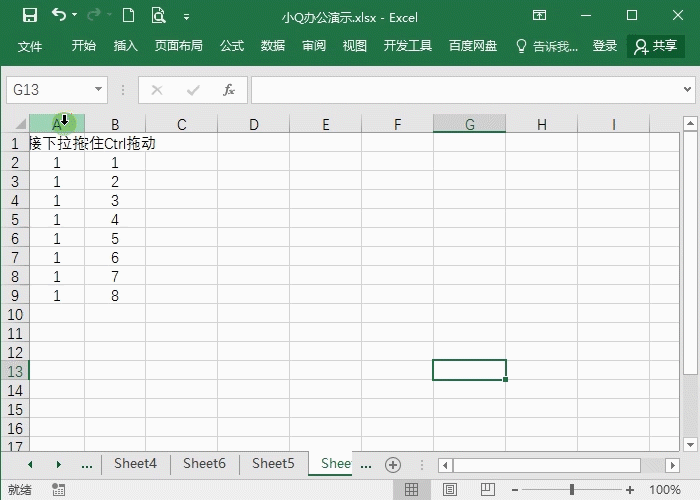Click the macro recording icon in status bar

[x=58, y=490]
